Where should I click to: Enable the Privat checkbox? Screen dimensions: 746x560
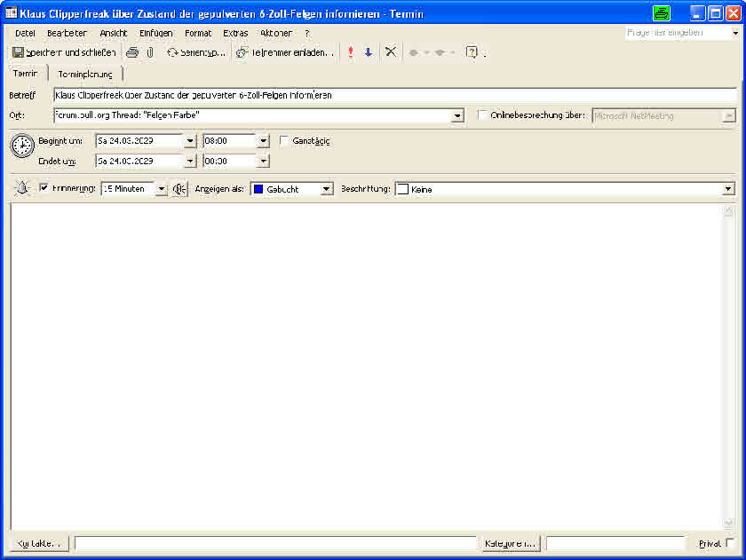[x=730, y=543]
